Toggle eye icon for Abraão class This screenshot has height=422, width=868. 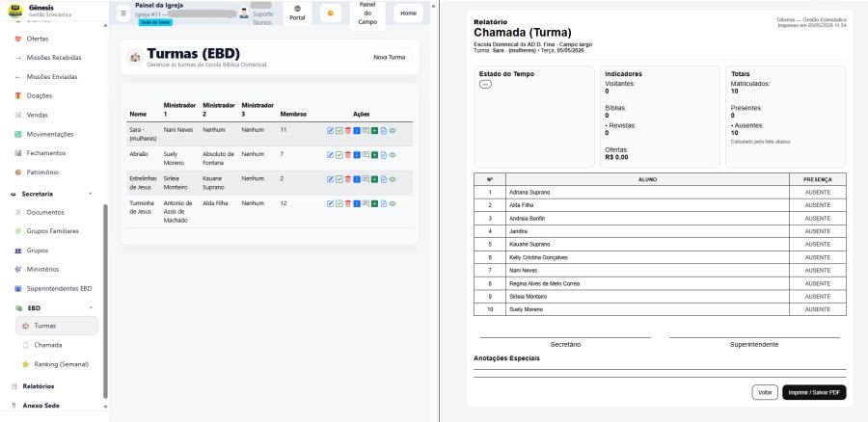pyautogui.click(x=393, y=155)
